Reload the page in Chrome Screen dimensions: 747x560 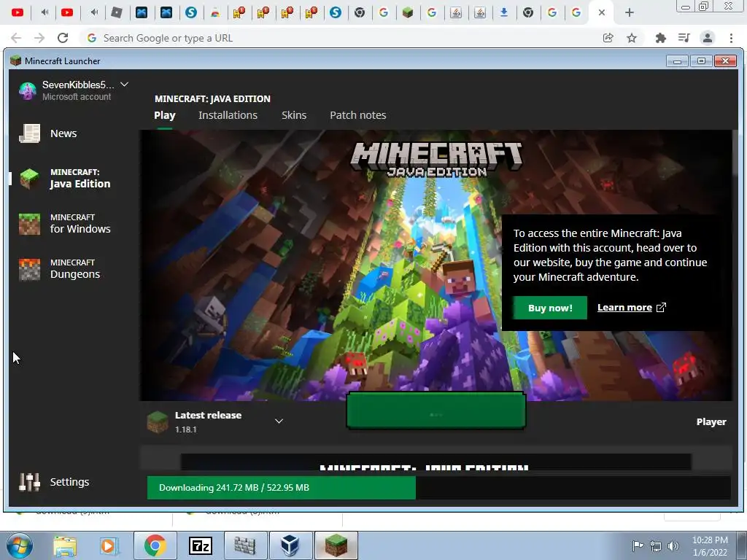(x=63, y=38)
